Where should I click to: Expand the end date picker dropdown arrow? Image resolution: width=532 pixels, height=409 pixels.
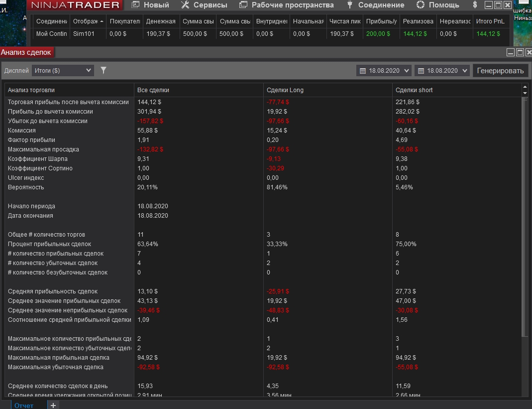pos(465,71)
